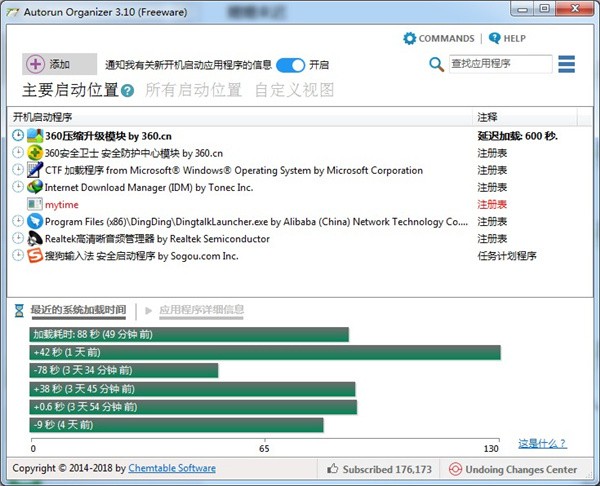Click the clock icon of 360安全卫士 row
Screen dimensions: 600x486
tap(18, 153)
